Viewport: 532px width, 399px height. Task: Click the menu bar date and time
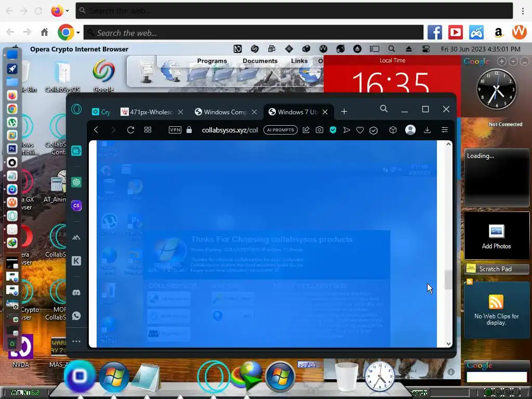click(481, 49)
